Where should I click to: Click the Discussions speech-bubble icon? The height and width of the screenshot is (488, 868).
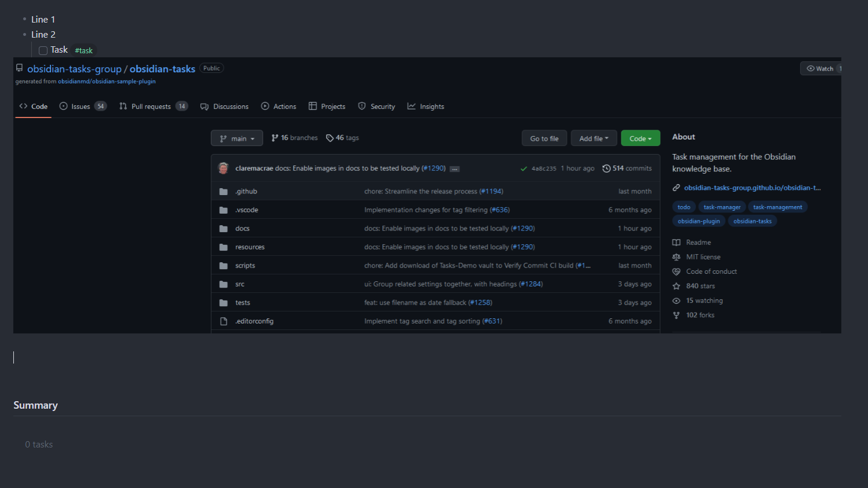point(204,107)
